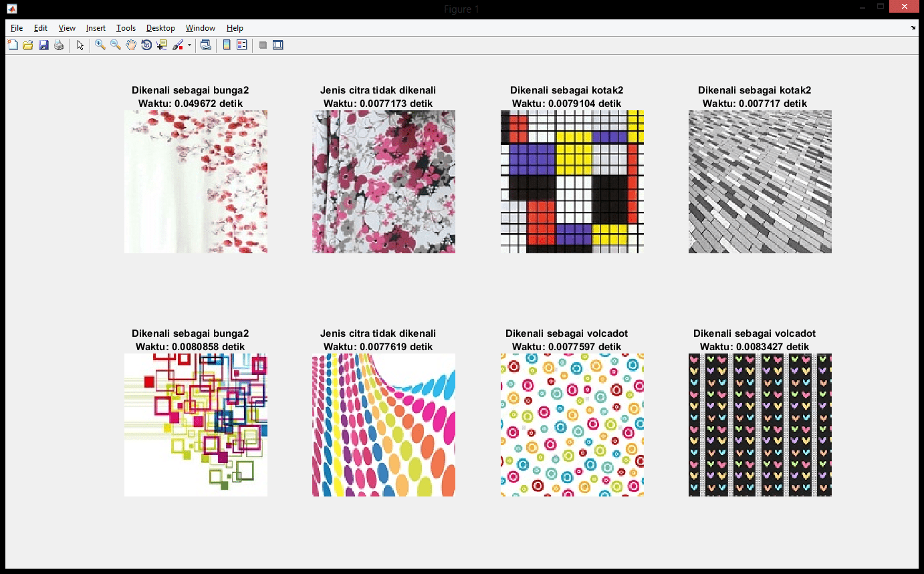Click the New Figure icon
924x574 pixels.
pos(13,45)
